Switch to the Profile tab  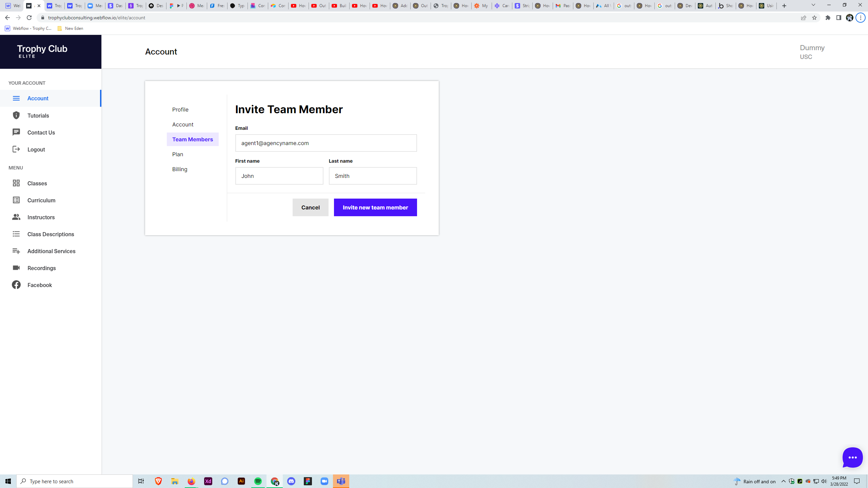coord(180,109)
